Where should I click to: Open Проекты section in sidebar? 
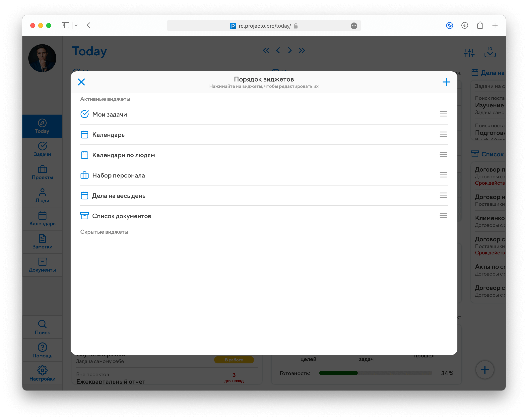42,172
